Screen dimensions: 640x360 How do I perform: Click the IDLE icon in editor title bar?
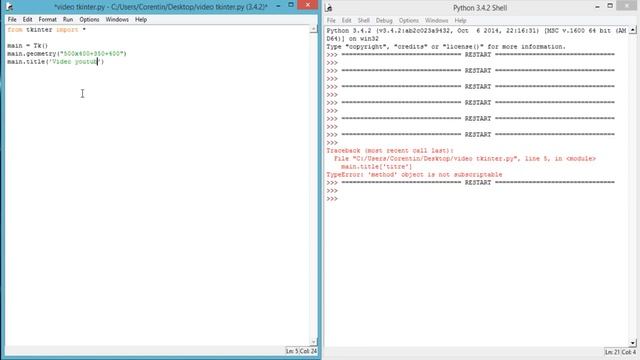9,7
